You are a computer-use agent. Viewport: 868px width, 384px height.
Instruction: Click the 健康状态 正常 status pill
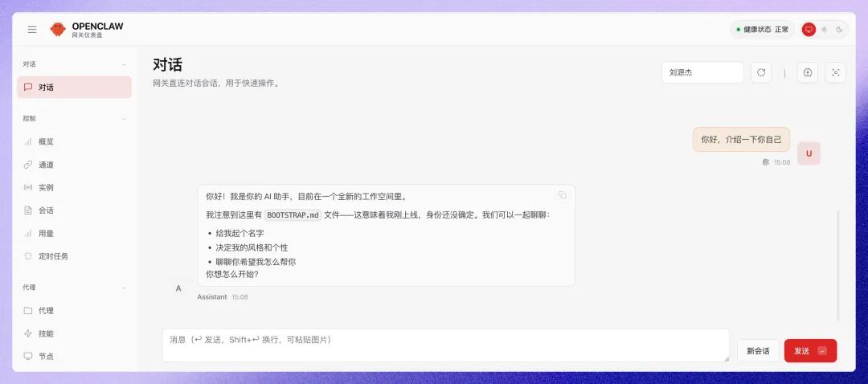coord(762,30)
